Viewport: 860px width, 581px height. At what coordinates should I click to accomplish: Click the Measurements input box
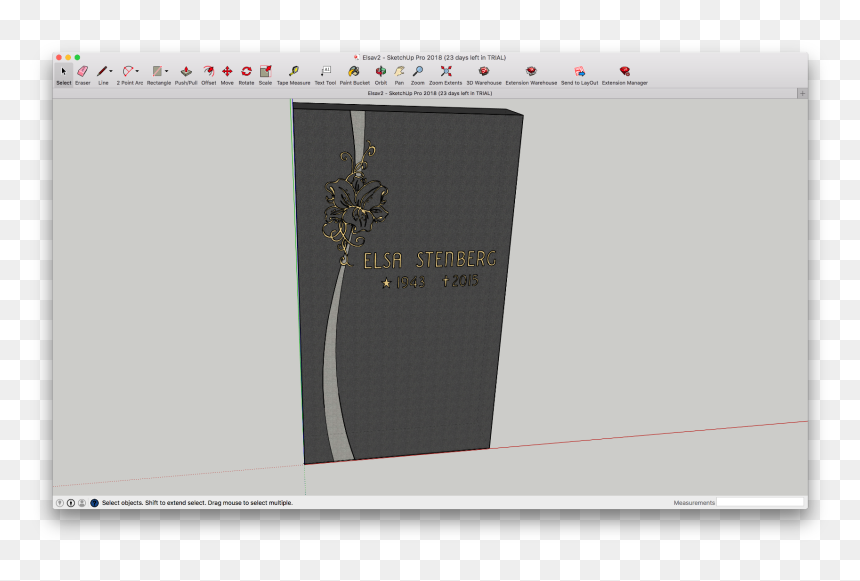tap(760, 502)
